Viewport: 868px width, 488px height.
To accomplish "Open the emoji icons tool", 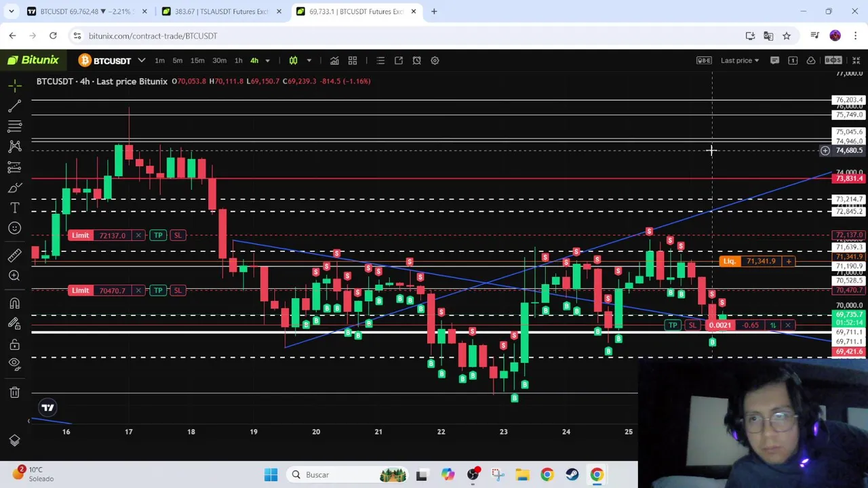I will pos(15,228).
